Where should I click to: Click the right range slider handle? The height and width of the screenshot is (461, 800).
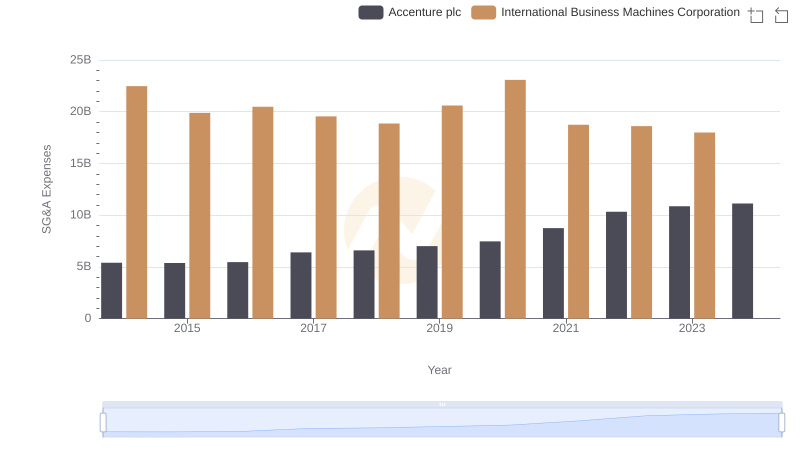[781, 423]
